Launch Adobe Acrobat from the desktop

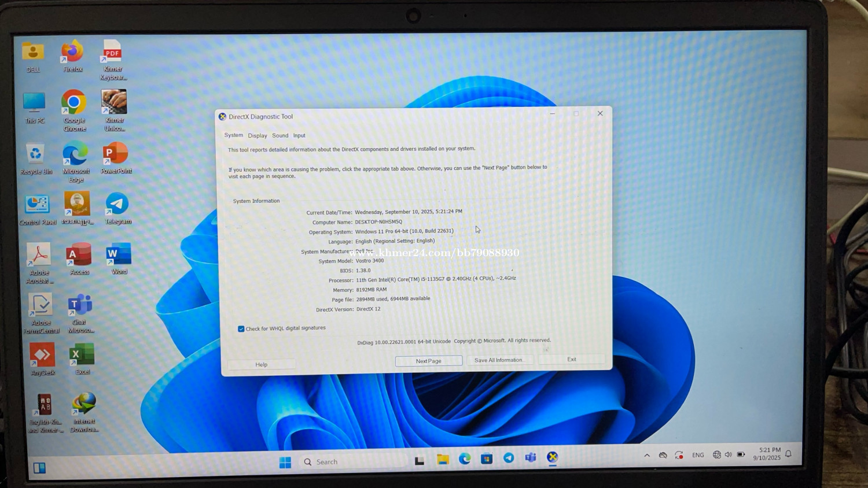pos(39,263)
